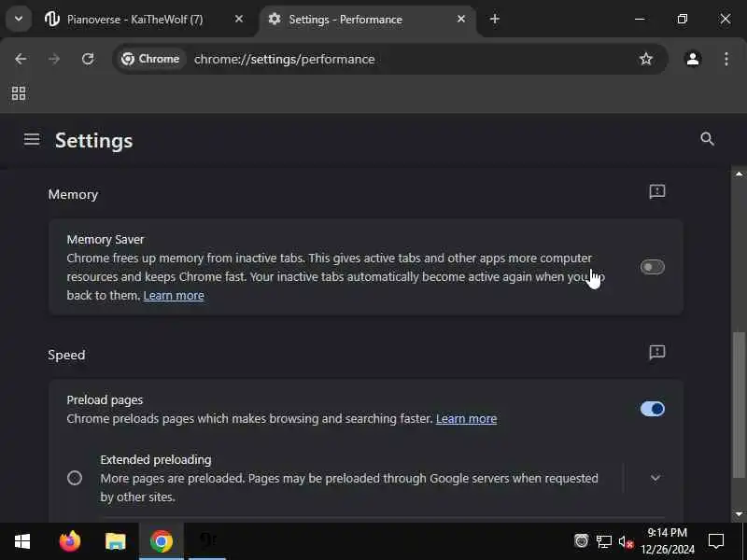Click the Speed section heading

click(66, 355)
